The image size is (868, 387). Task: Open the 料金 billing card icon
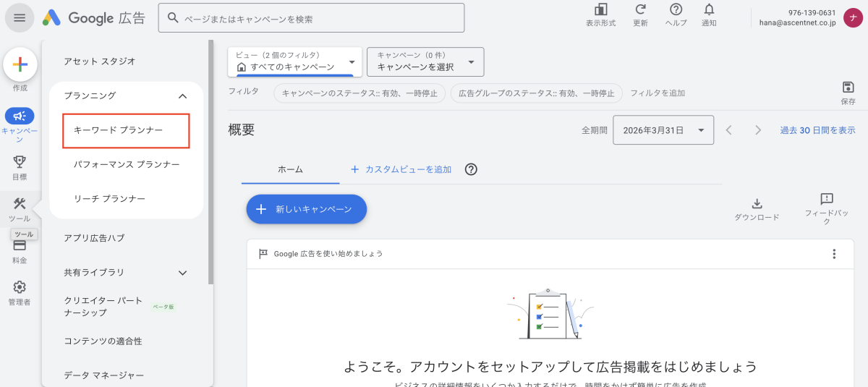point(20,246)
